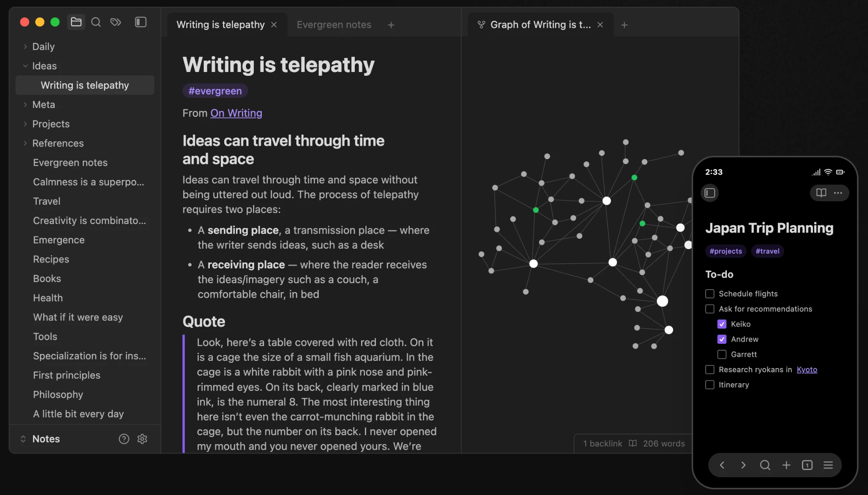Screen dimensions: 868x495
Task: Click the tags icon in the sidebar toolbar
Action: [116, 22]
